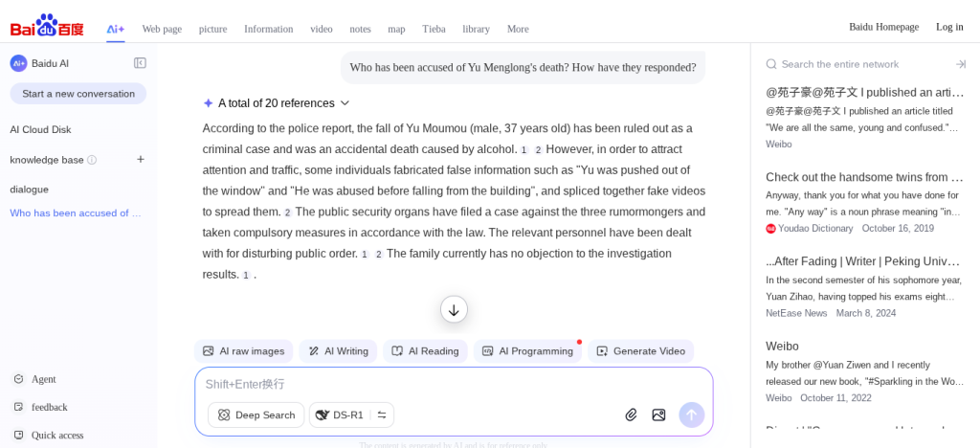Open the More menu in top navigation

click(518, 29)
